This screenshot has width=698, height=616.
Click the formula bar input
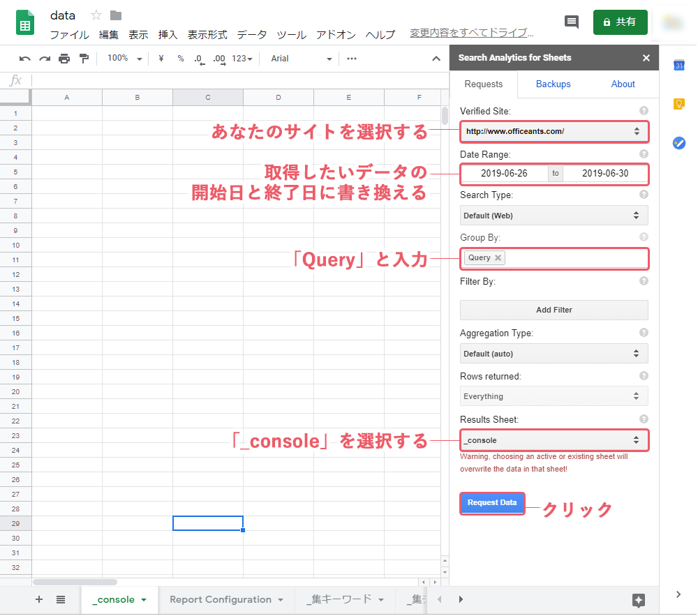(x=240, y=80)
